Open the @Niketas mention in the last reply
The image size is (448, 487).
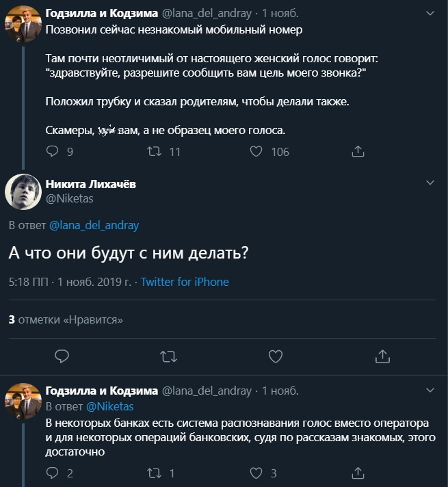pos(110,406)
